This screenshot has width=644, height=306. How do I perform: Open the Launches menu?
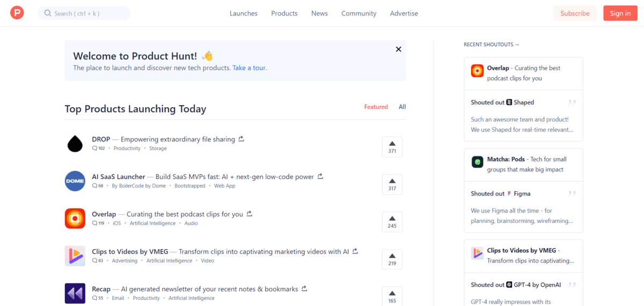[243, 13]
